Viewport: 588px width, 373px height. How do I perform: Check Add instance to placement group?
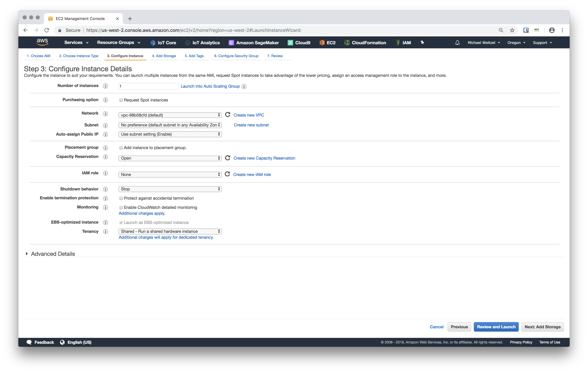click(x=121, y=148)
